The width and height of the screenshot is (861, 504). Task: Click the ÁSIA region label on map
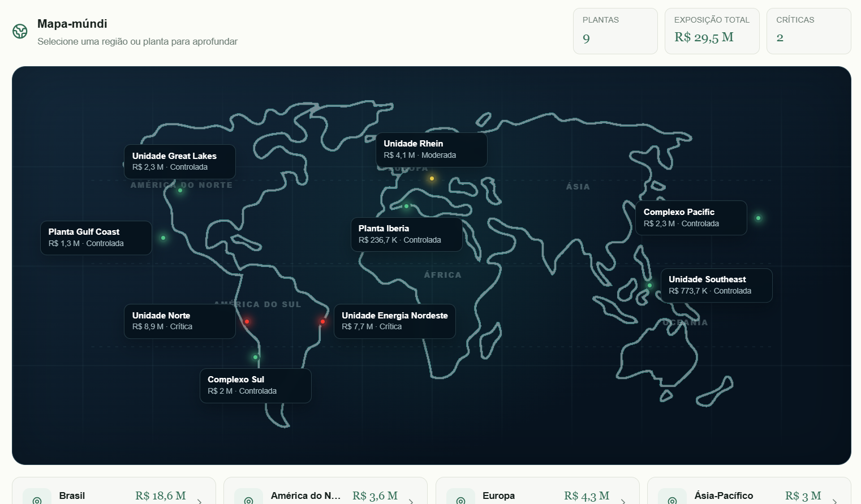tap(578, 187)
